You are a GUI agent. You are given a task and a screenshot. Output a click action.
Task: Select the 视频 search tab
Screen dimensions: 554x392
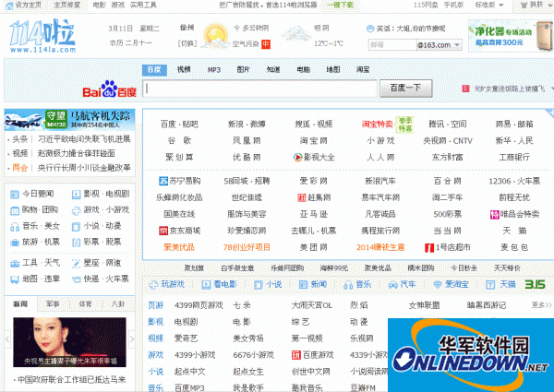184,69
